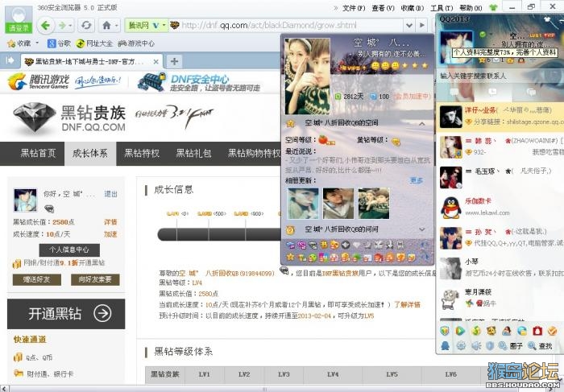Open the 黑钻礼包 tab
The image size is (564, 392).
click(x=193, y=154)
